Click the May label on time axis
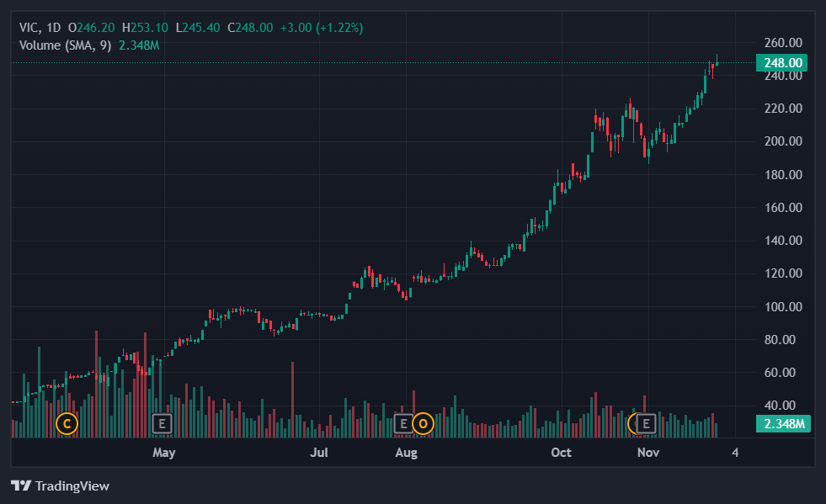Viewport: 826px width, 504px height. pyautogui.click(x=163, y=454)
